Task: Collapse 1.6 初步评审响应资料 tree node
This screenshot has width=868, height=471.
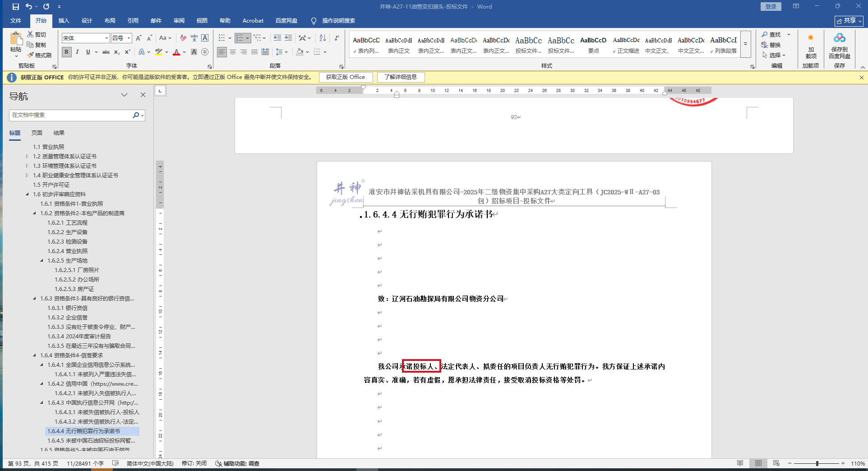Action: [27, 194]
